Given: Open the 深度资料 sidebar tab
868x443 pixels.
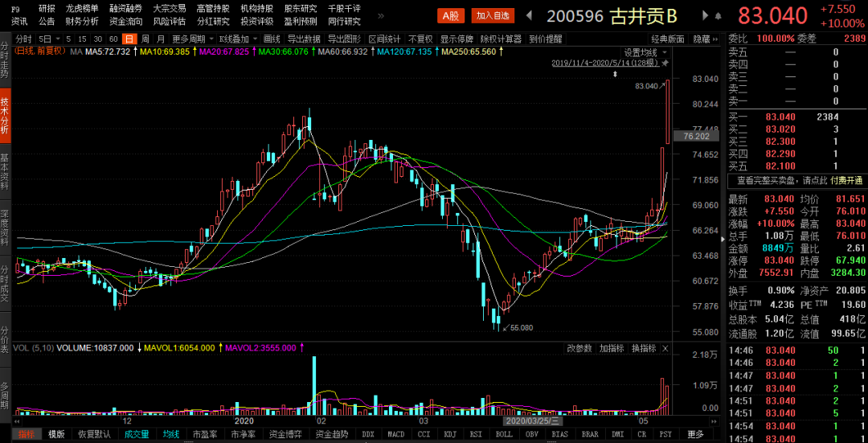Looking at the screenshot, I should click(5, 227).
